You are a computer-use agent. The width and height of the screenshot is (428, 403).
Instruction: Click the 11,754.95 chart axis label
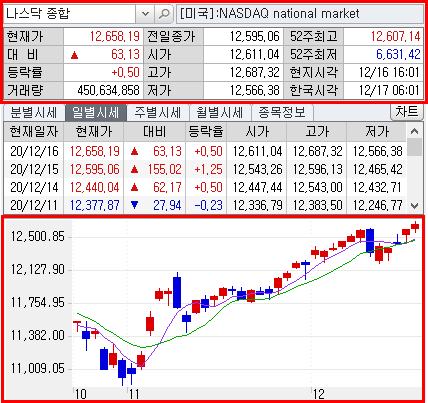point(38,303)
